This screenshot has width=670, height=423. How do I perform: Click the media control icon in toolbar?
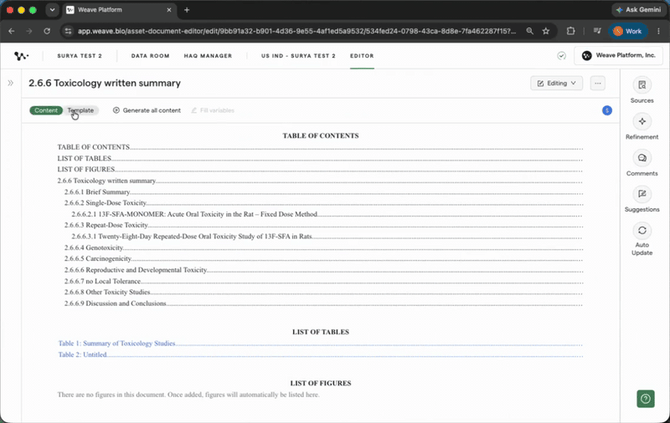pyautogui.click(x=597, y=31)
